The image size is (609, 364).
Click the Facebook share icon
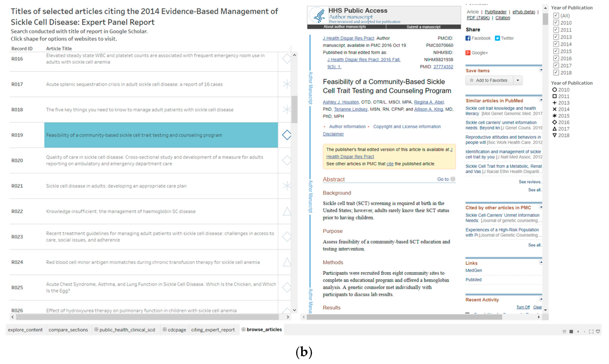[468, 38]
